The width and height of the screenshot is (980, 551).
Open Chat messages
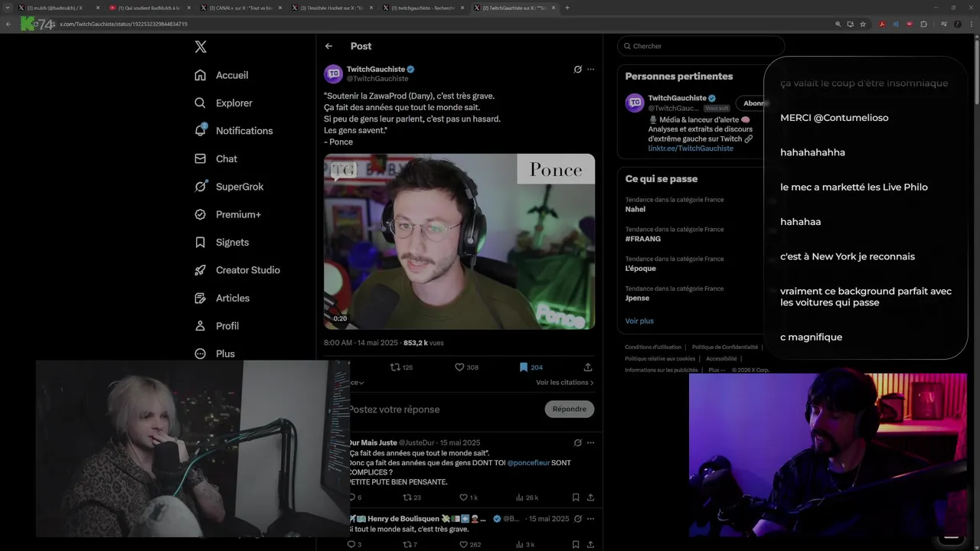tap(216, 158)
